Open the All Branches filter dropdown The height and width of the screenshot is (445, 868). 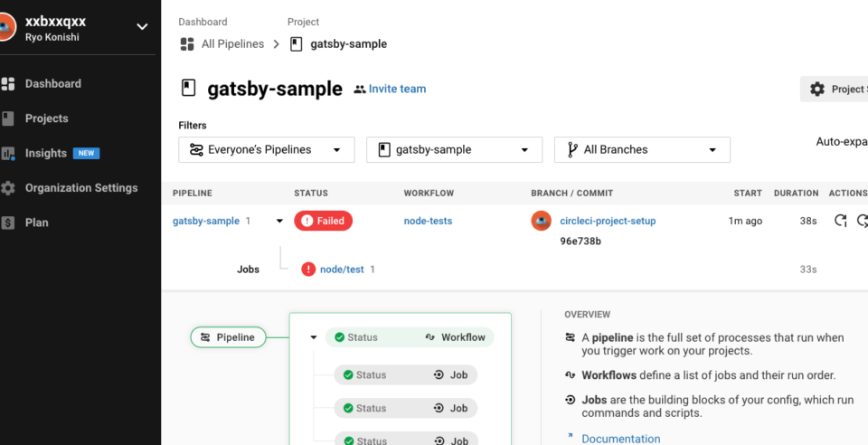pyautogui.click(x=642, y=149)
